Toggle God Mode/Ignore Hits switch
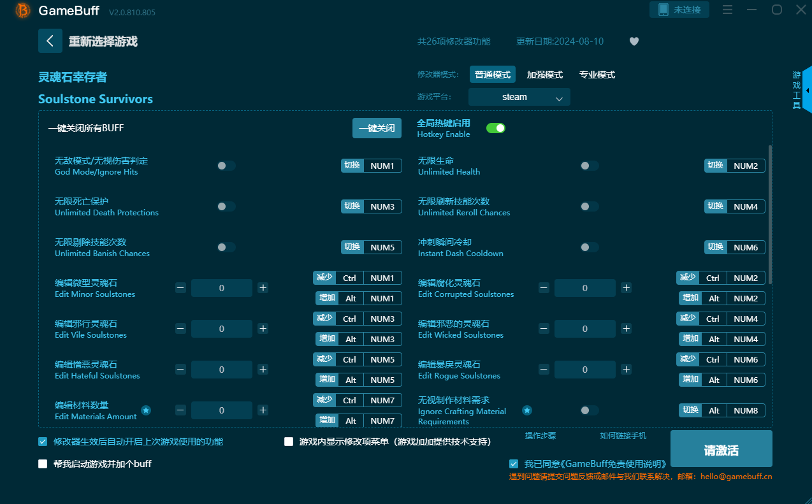The height and width of the screenshot is (504, 812). click(226, 166)
